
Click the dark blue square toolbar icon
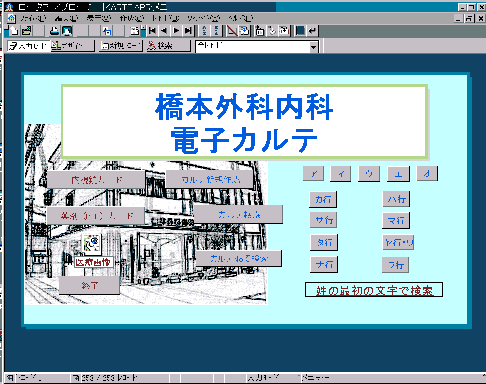(x=300, y=31)
